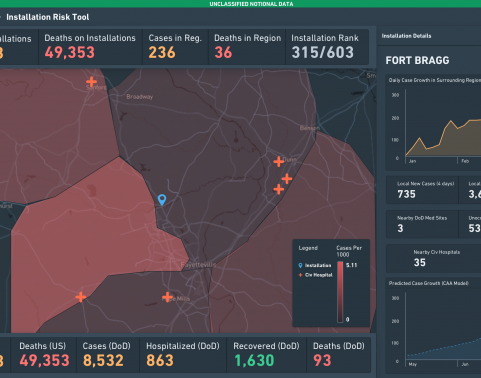The width and height of the screenshot is (481, 378).
Task: Select the Cases (DoD) 8,532 stat
Action: [107, 355]
